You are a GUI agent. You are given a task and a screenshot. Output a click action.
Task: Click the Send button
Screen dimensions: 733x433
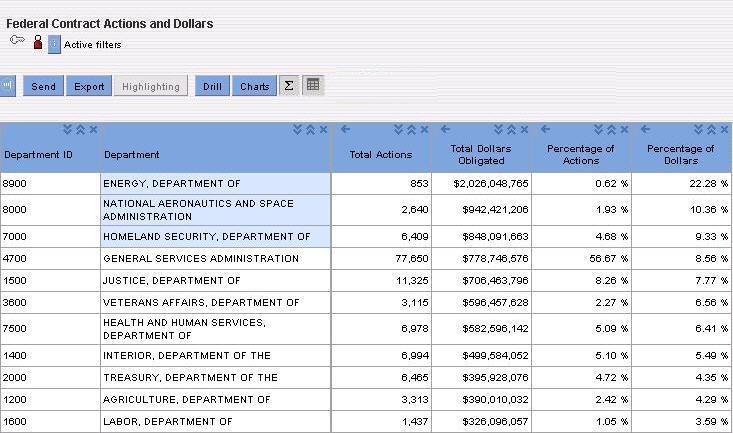pyautogui.click(x=43, y=86)
